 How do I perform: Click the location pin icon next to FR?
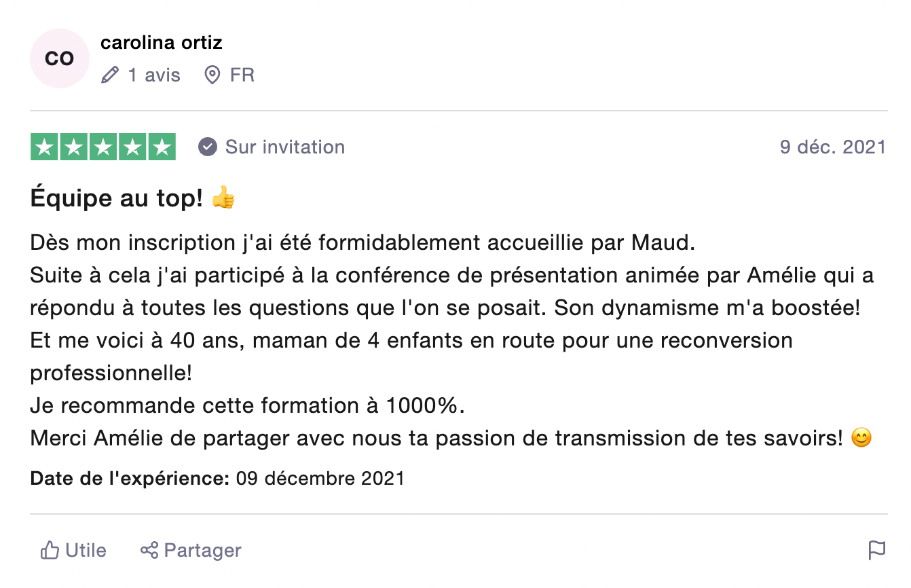(212, 75)
